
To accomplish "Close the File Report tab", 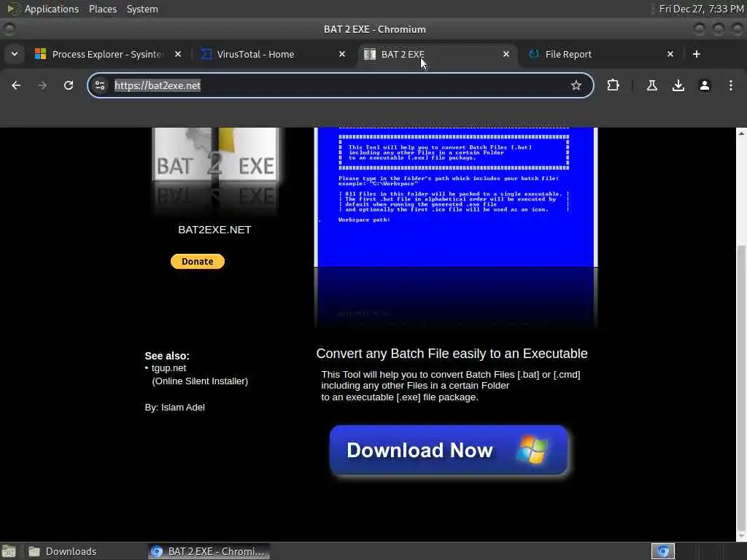I will click(x=670, y=54).
